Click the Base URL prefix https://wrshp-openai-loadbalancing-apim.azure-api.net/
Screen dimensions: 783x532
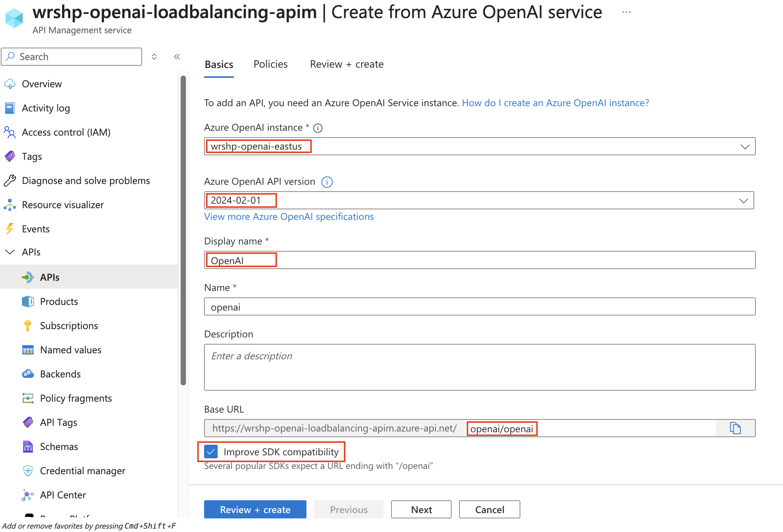pyautogui.click(x=334, y=428)
